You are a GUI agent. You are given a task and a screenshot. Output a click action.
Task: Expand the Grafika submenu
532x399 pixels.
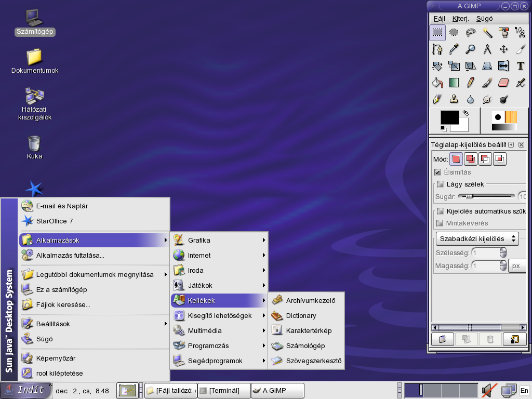click(219, 240)
